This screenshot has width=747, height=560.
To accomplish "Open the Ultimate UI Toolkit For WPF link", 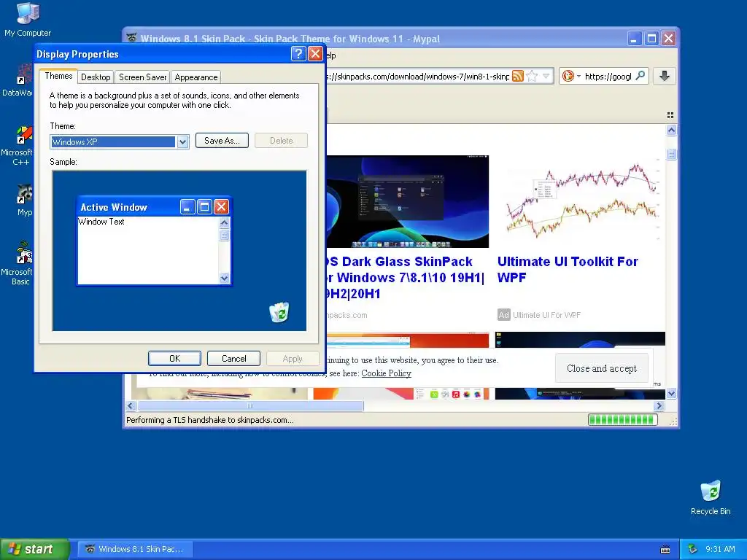I will pos(568,269).
